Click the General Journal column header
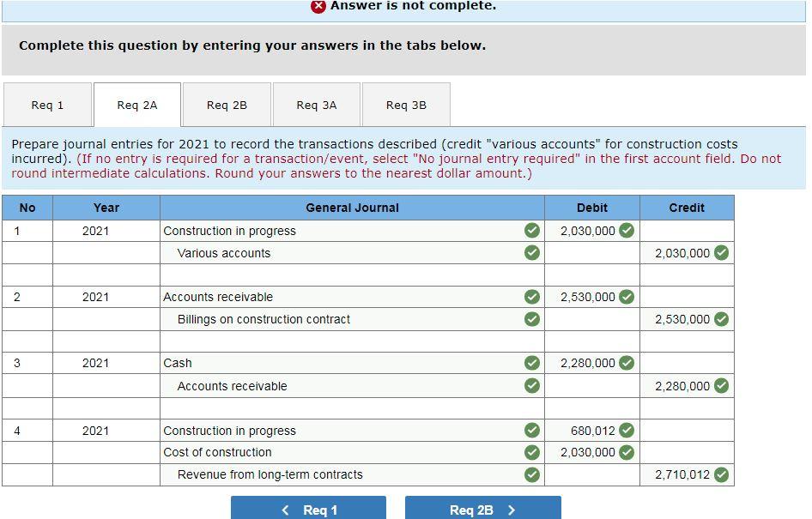 click(351, 207)
